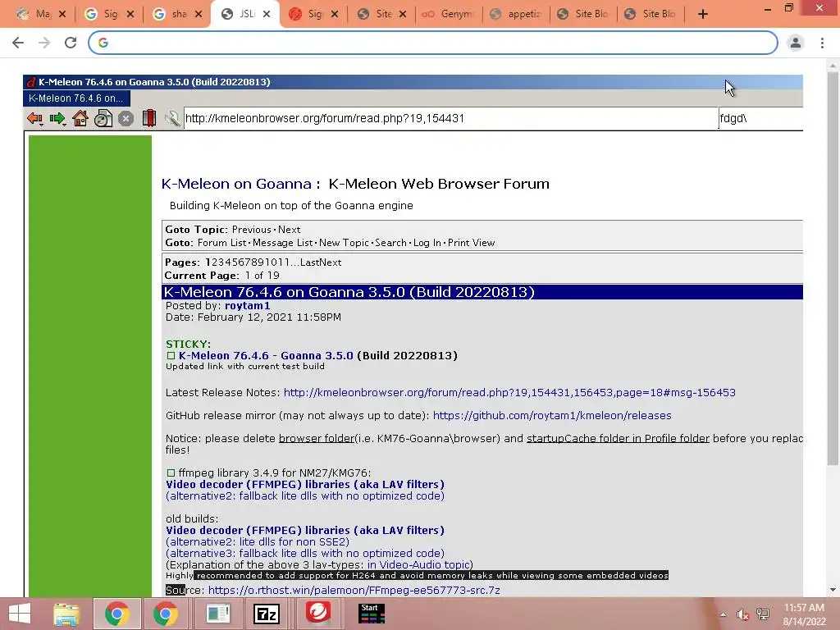Click the Chrome address bar
The image size is (840, 630).
433,43
